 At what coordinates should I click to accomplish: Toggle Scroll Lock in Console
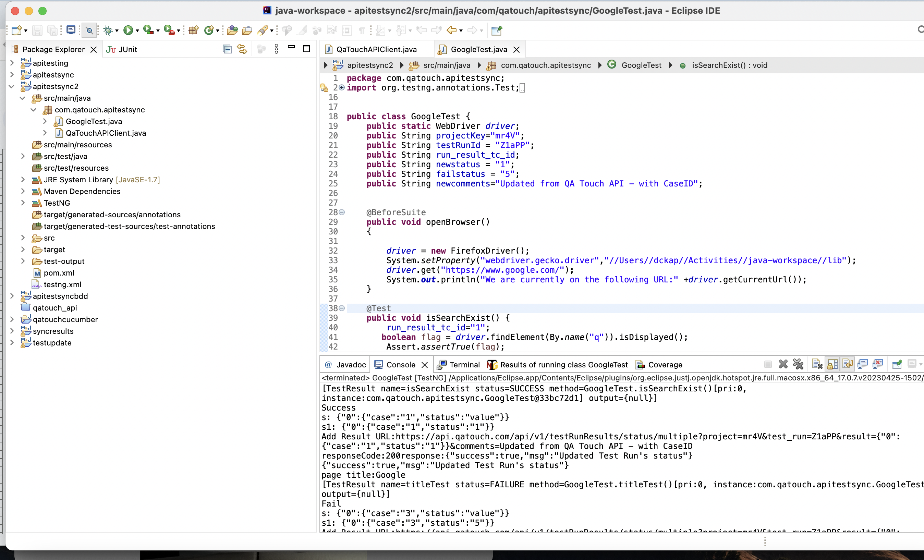coord(832,364)
